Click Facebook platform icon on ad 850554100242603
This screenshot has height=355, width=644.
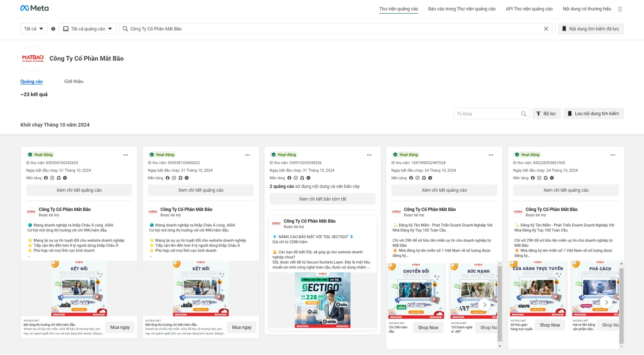click(46, 178)
